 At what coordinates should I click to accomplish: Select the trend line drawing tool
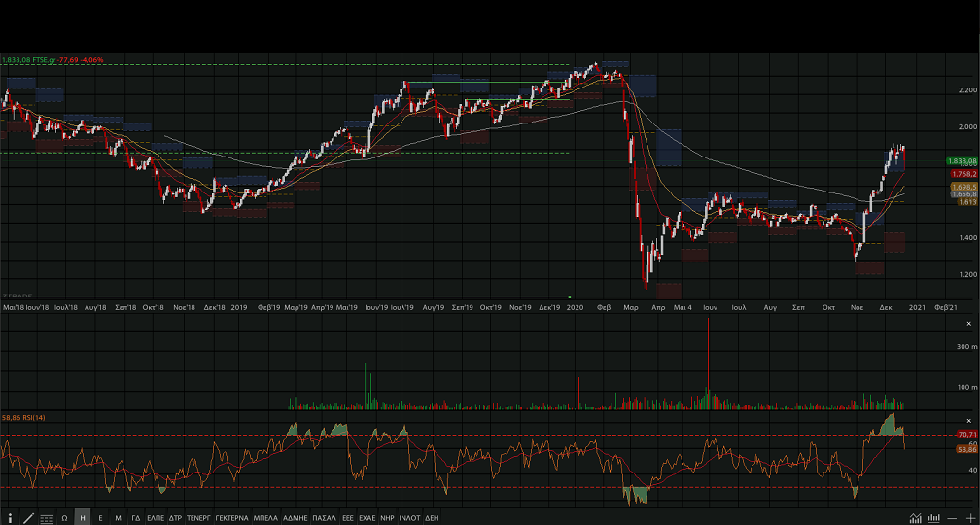(x=28, y=518)
